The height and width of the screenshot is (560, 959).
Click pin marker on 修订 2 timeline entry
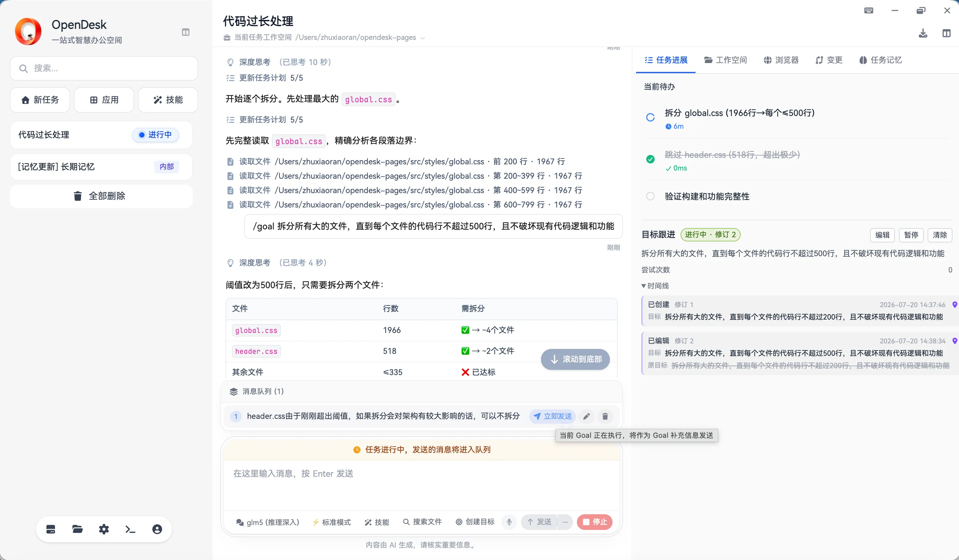954,341
